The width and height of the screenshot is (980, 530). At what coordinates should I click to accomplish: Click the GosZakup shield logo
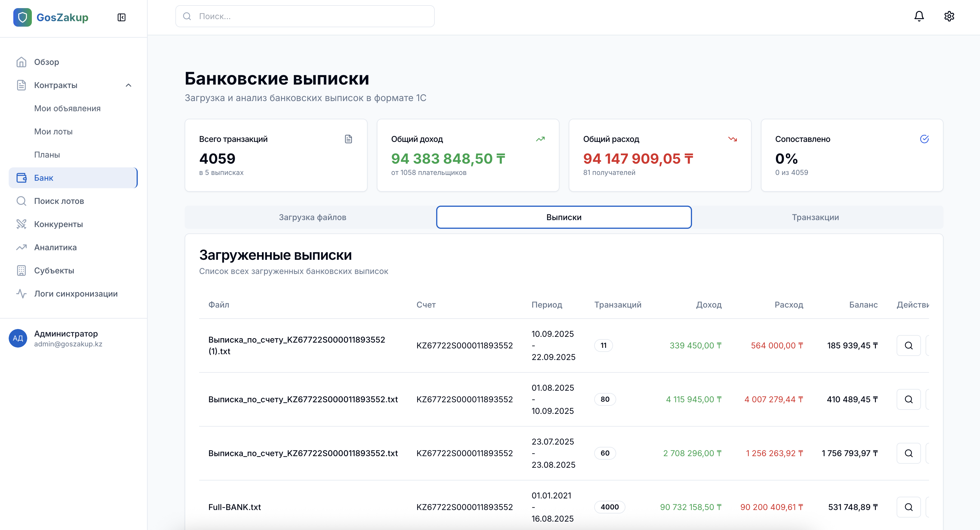tap(23, 17)
